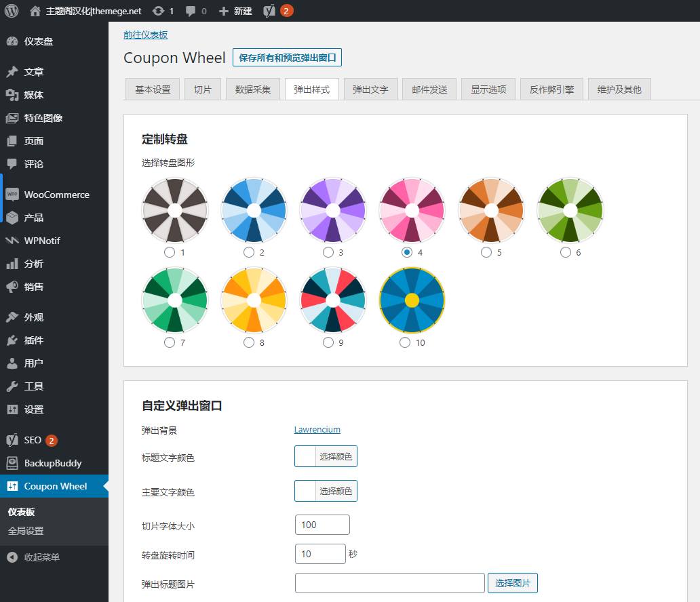Screen dimensions: 700x602
Task: Click the 媒体 media icon
Action: pyautogui.click(x=12, y=95)
